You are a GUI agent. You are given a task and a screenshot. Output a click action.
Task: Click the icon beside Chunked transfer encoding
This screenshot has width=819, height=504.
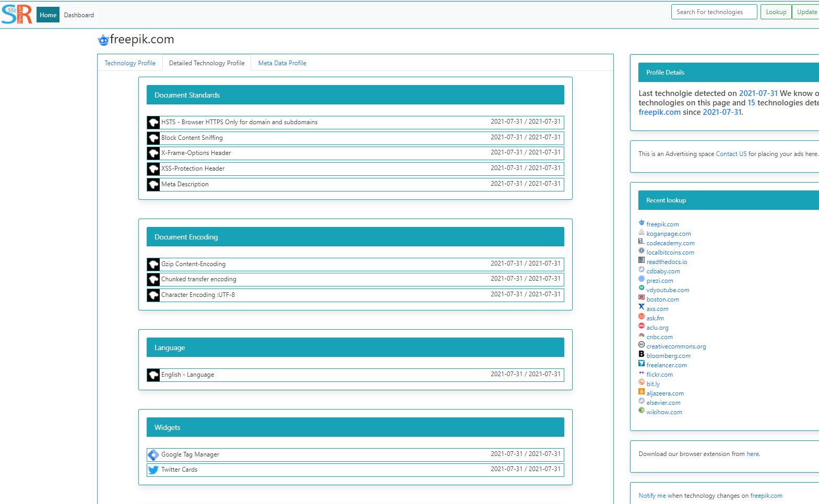153,280
